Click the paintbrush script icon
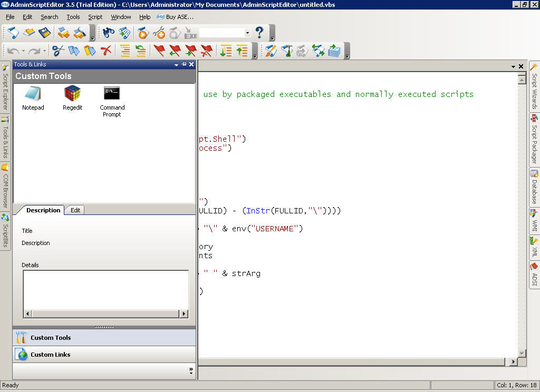This screenshot has width=540, height=392. point(271,51)
